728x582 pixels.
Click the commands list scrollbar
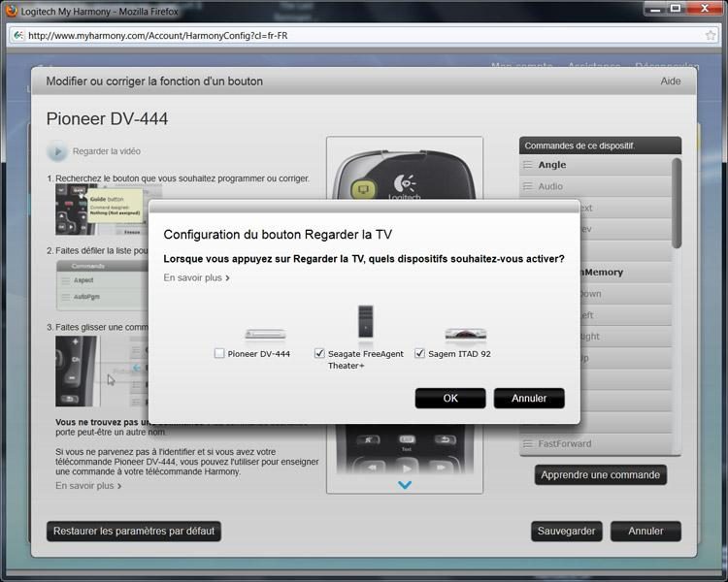[677, 203]
